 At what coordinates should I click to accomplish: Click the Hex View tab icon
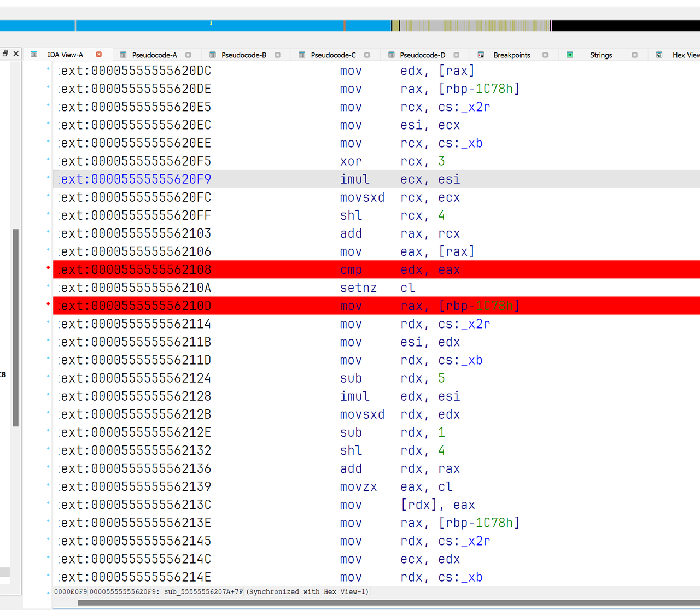(659, 55)
